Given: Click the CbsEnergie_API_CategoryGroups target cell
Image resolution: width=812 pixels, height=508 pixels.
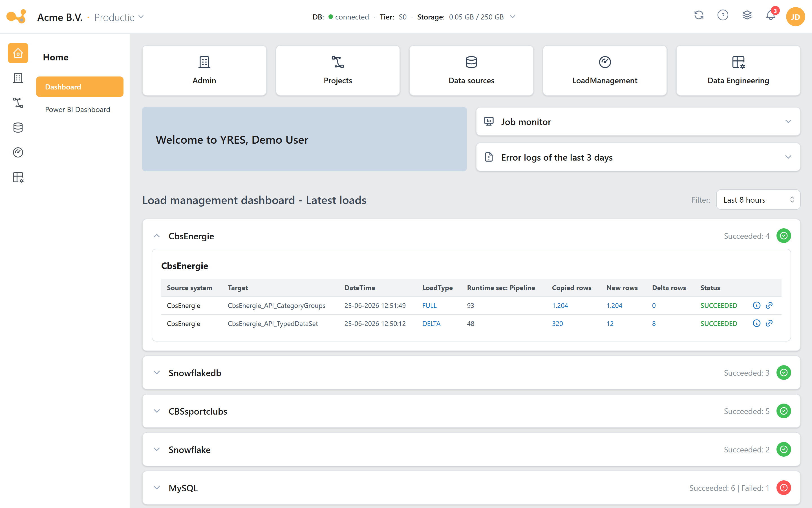Looking at the screenshot, I should pos(277,305).
